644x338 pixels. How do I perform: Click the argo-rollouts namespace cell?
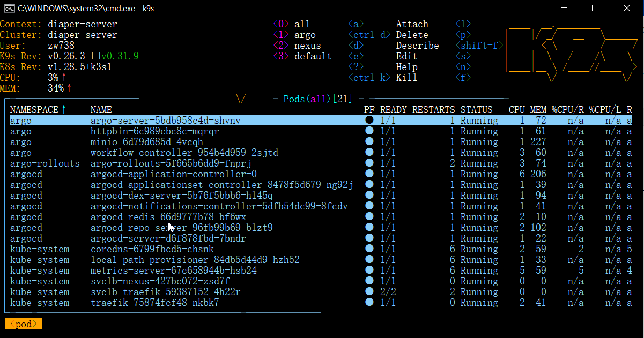45,163
